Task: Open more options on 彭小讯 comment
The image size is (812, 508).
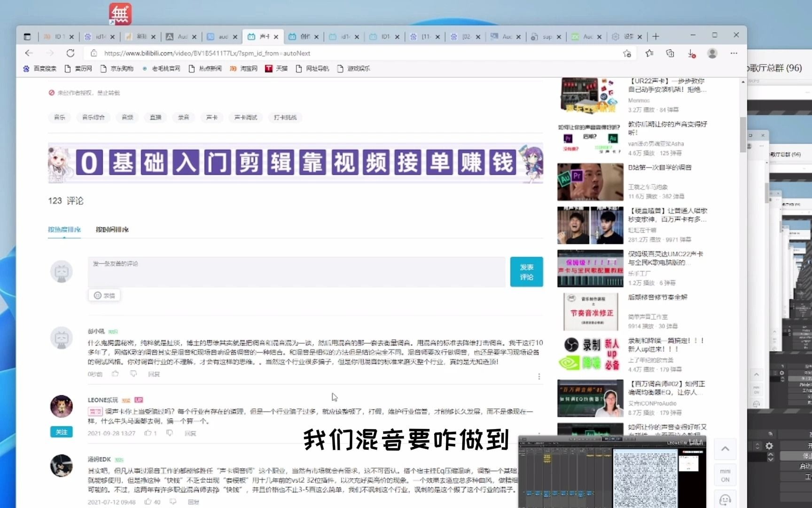Action: [539, 376]
